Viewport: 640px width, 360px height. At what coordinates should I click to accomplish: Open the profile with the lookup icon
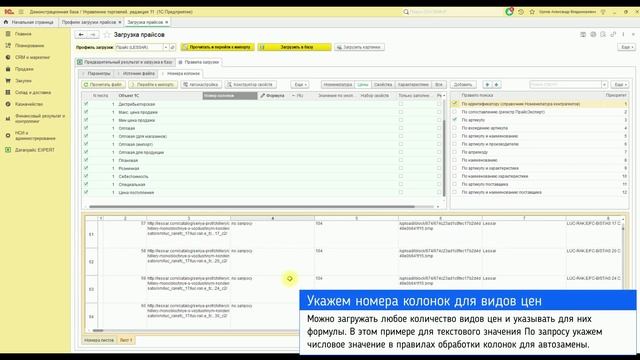pyautogui.click(x=172, y=47)
